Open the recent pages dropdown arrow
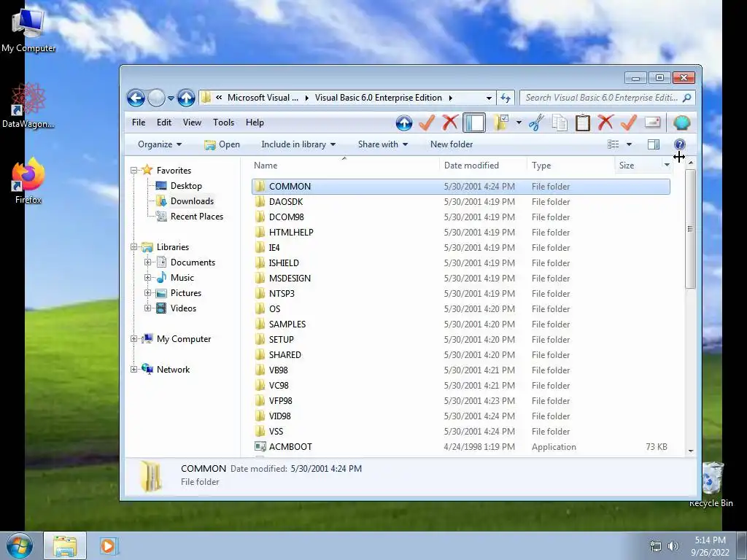Screen dimensions: 747x560 tap(171, 98)
